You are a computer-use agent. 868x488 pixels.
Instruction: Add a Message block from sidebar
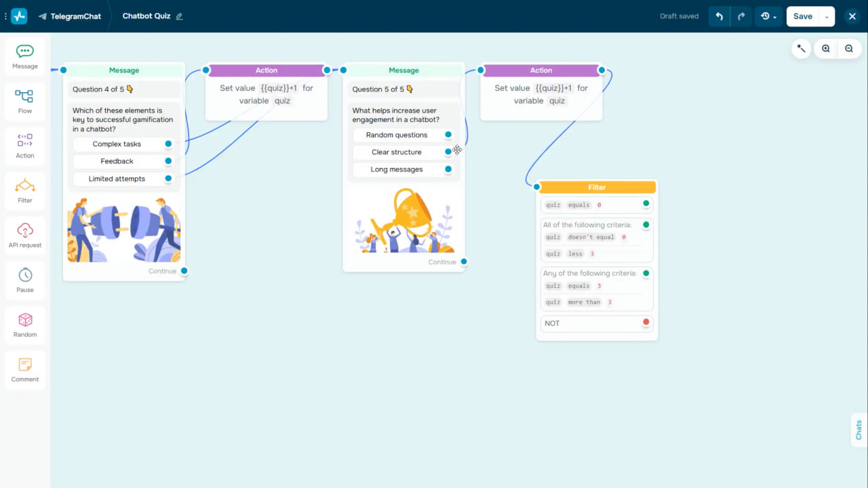point(25,57)
